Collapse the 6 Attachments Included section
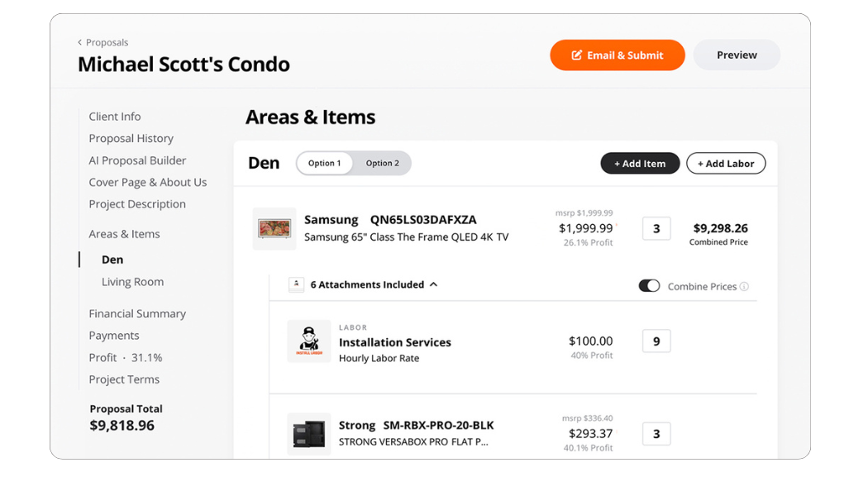Viewport: 868px width, 496px height. pyautogui.click(x=433, y=284)
